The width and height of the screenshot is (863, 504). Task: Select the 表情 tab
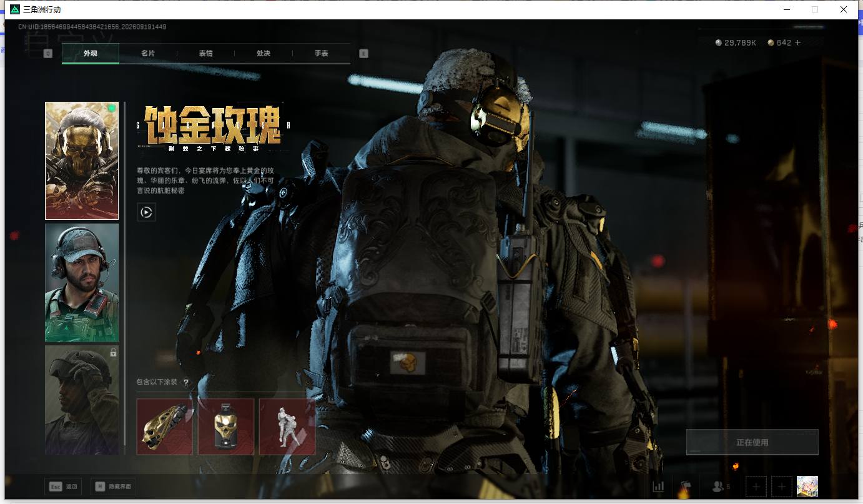click(x=206, y=54)
